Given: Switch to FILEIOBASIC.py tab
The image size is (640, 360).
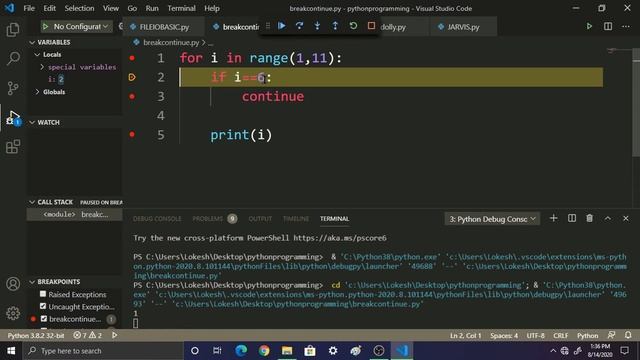Looking at the screenshot, I should 164,27.
